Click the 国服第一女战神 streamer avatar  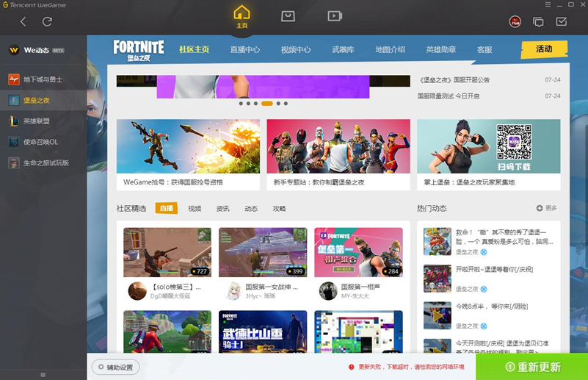(233, 291)
